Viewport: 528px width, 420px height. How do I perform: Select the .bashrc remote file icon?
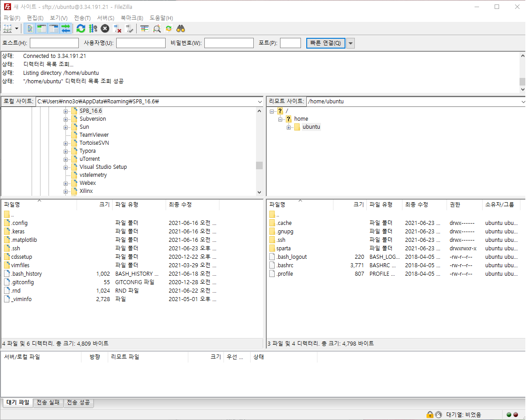coord(272,265)
